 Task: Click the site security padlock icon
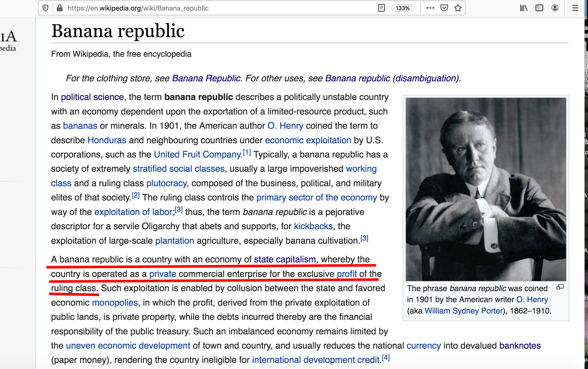point(59,8)
